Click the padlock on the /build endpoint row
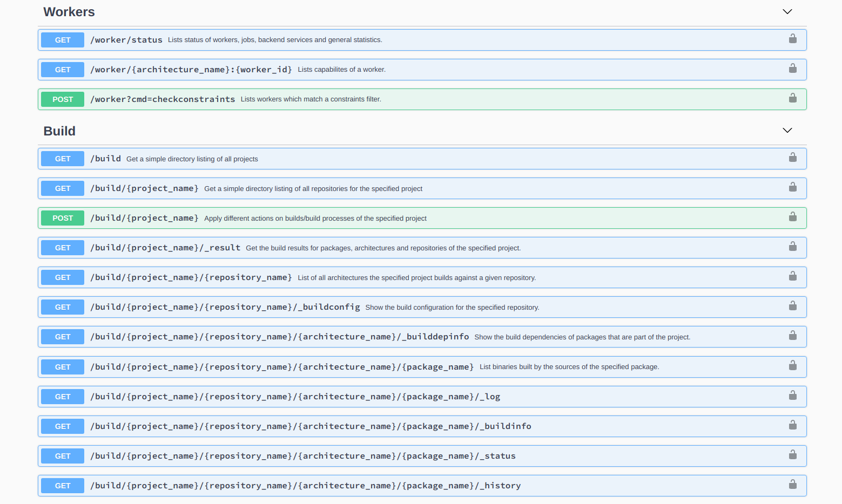The image size is (842, 504). 792,157
